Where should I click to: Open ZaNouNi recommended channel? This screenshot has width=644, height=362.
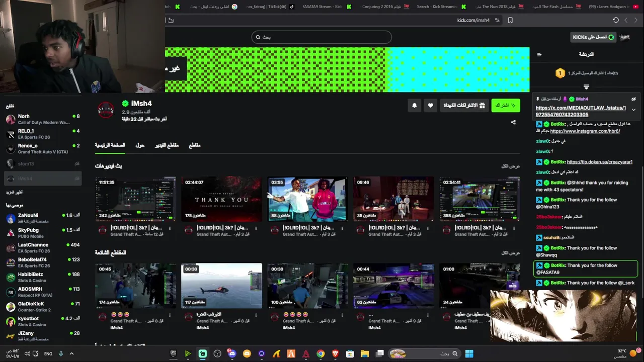point(43,218)
